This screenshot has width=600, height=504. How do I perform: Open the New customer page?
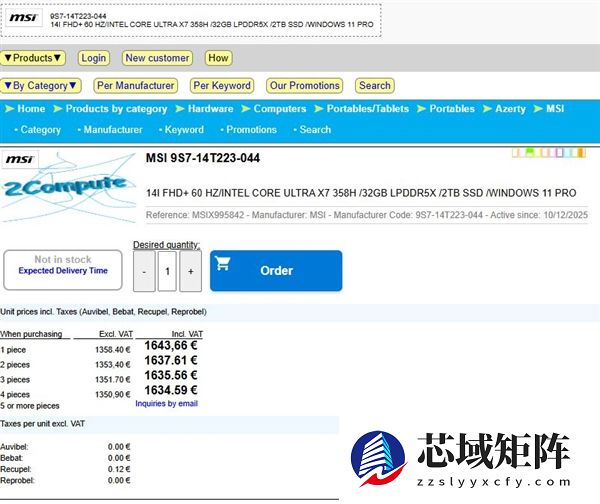click(157, 58)
